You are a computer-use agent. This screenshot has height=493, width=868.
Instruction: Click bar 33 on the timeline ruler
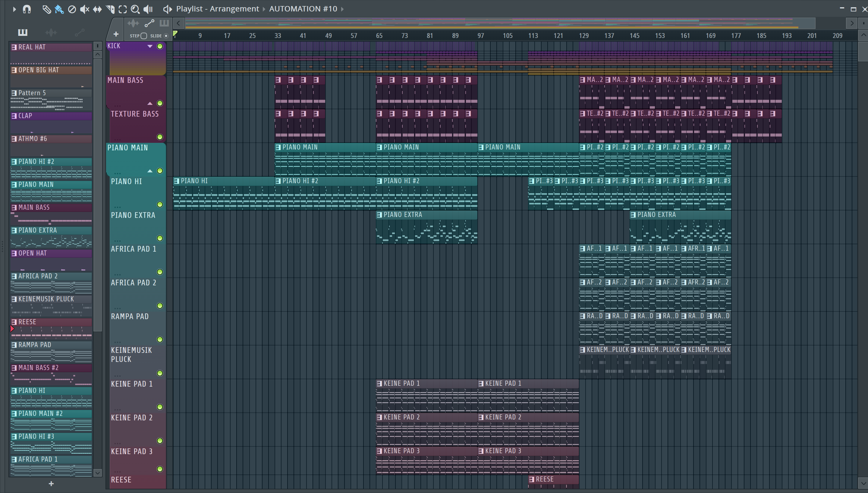pos(278,36)
